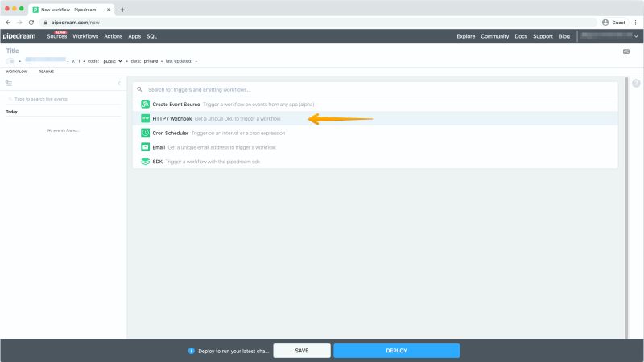The height and width of the screenshot is (362, 644).
Task: Click the SAVE button
Action: pos(301,351)
